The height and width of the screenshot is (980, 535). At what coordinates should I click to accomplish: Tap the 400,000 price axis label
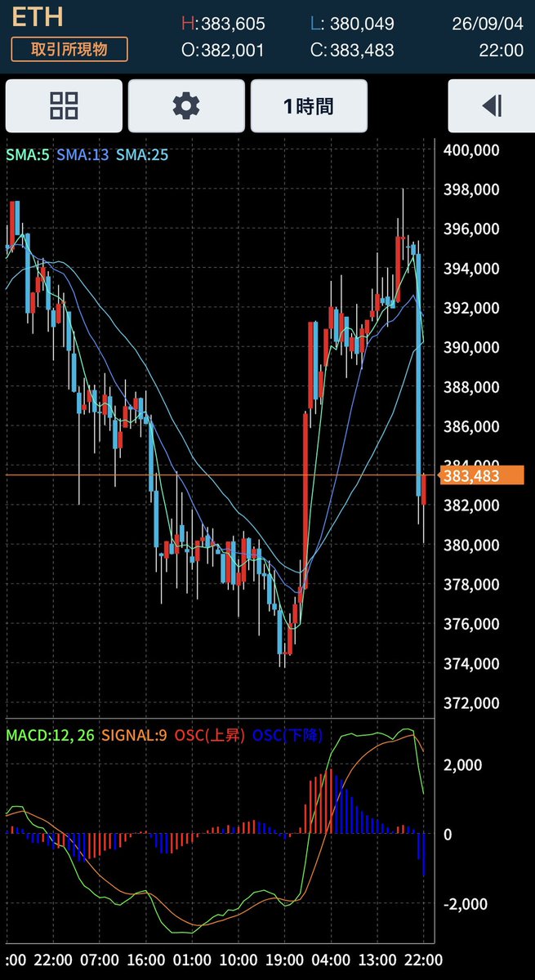click(470, 150)
